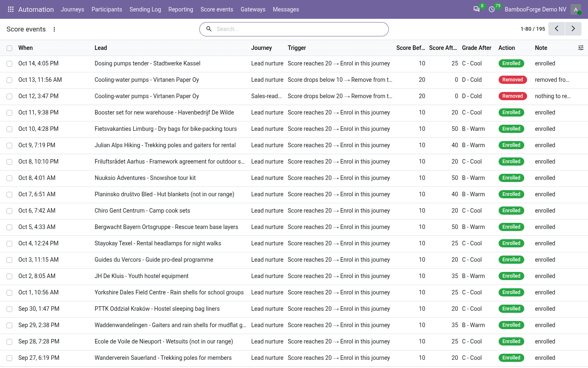Viewport: 588px width, 368px height.
Task: Sort by the Grade After column header
Action: click(x=477, y=48)
